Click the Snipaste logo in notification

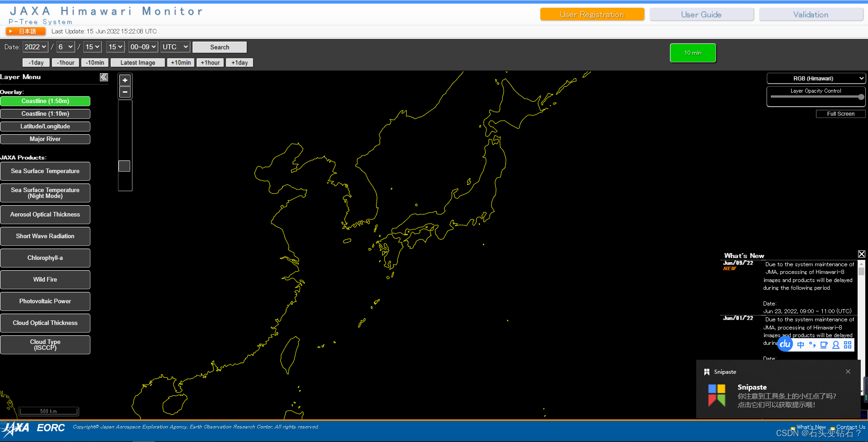(717, 395)
